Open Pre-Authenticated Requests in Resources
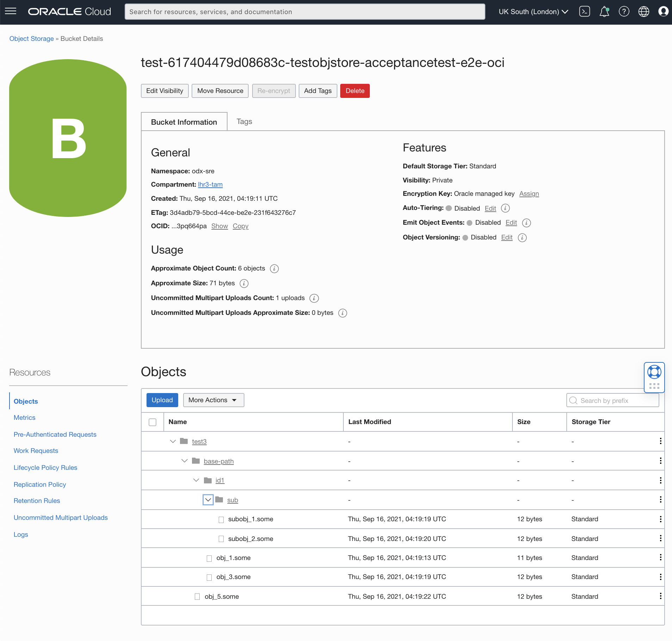Screen dimensions: 672x641 55,435
